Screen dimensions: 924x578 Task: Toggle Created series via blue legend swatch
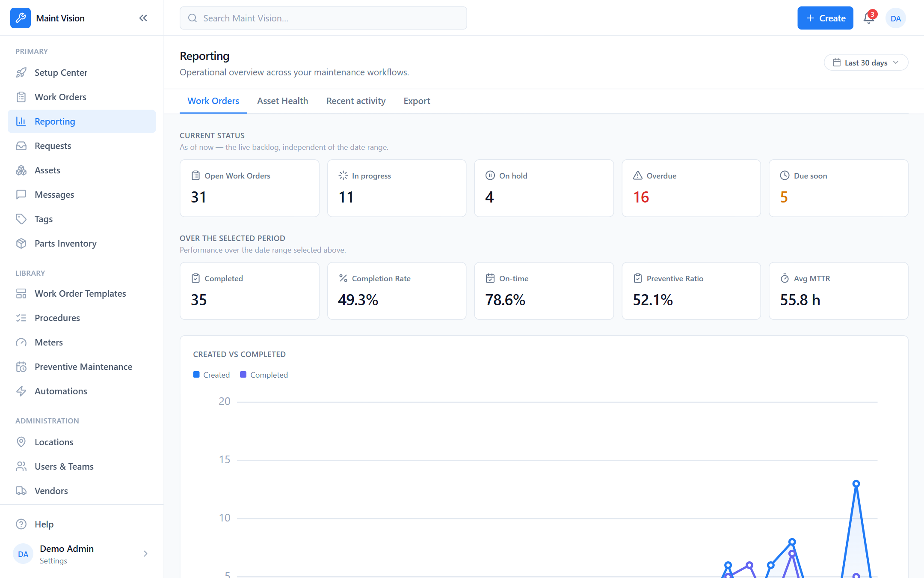tap(196, 375)
